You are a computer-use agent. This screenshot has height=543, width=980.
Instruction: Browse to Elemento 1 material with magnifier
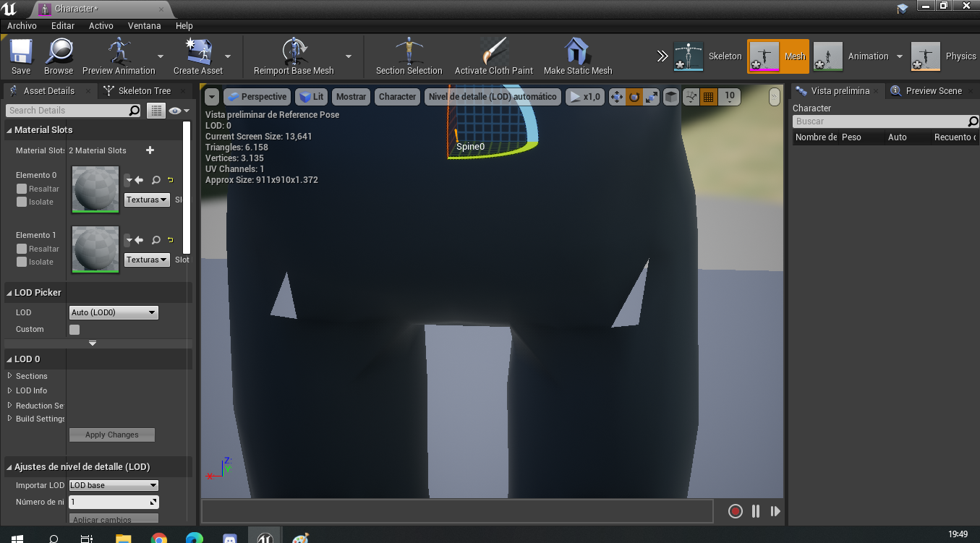[155, 240]
